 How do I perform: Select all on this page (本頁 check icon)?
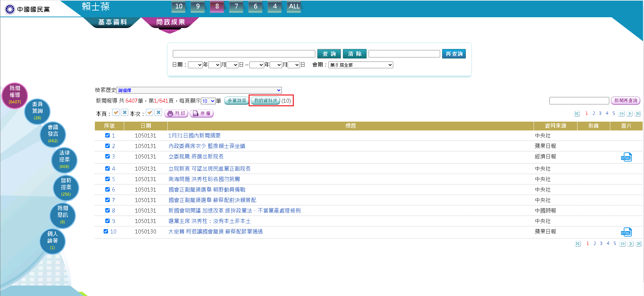point(116,113)
